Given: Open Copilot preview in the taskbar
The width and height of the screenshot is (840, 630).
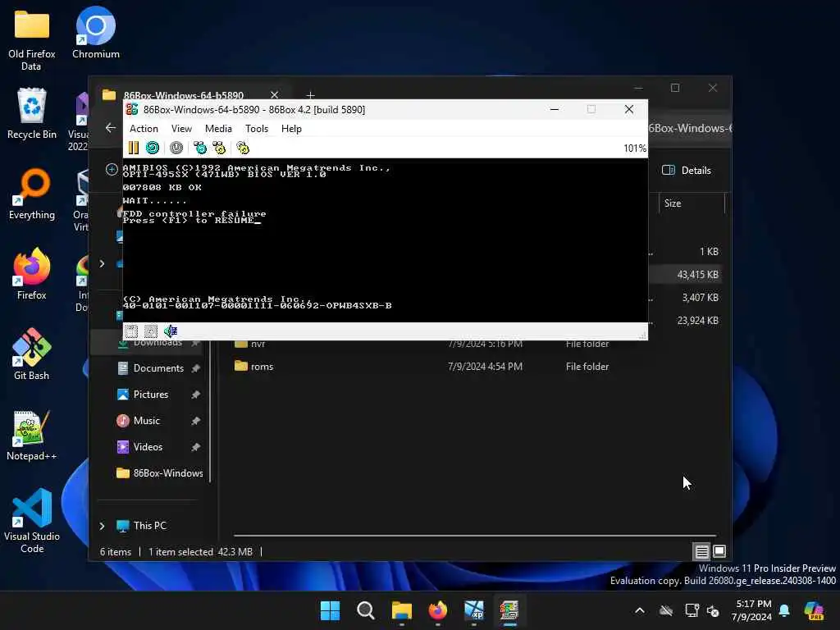Looking at the screenshot, I should point(814,610).
